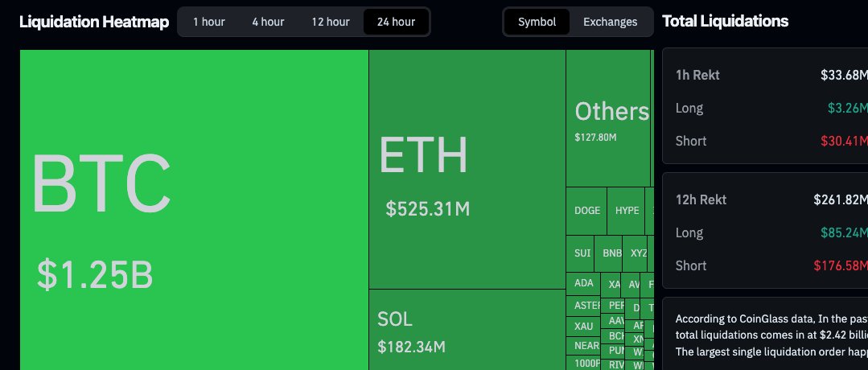
Task: Click the XAU heatmap tile
Action: pyautogui.click(x=583, y=326)
